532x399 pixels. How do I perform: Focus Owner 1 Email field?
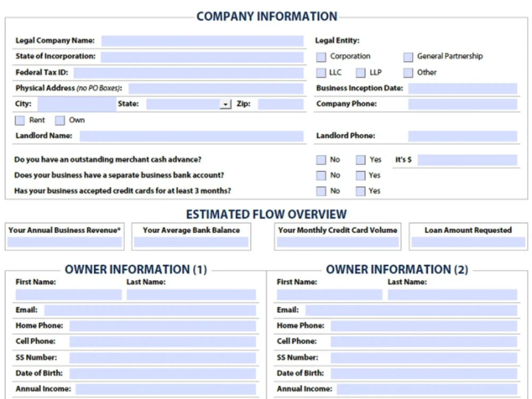point(151,310)
